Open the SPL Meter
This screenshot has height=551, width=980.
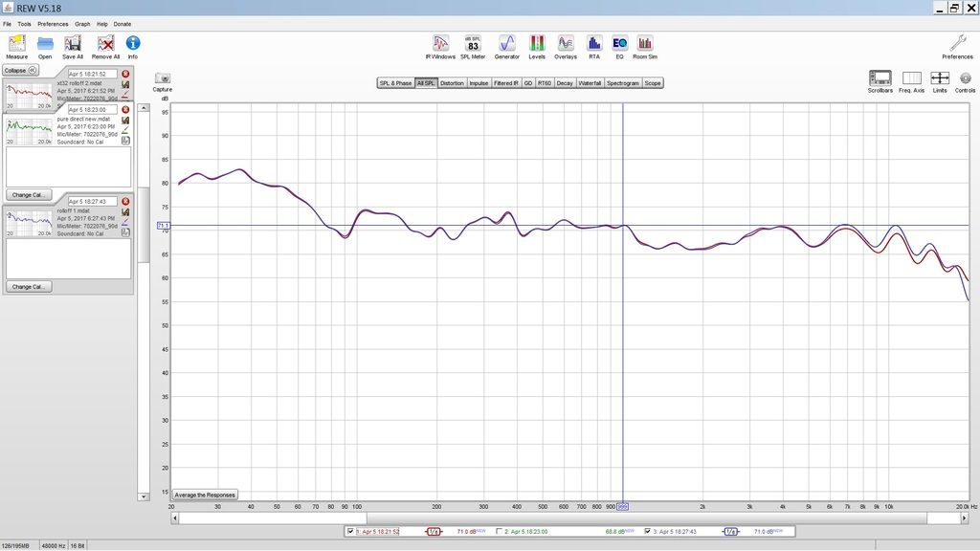pyautogui.click(x=473, y=47)
